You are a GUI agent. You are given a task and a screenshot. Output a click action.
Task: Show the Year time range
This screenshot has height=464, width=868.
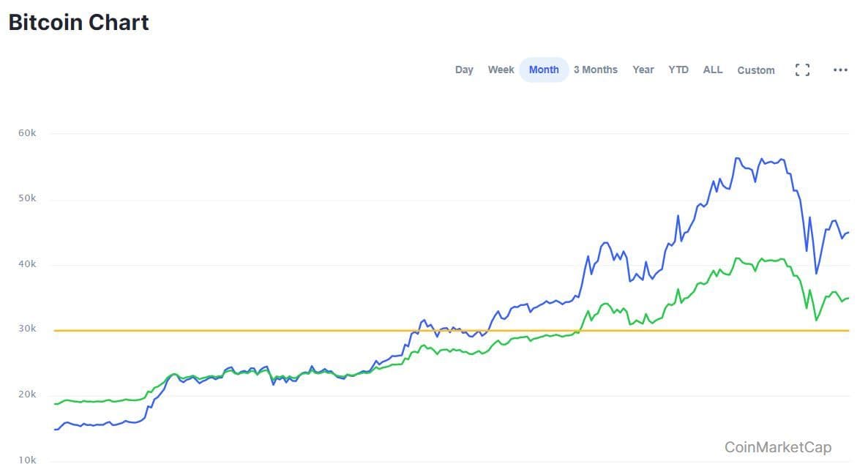coord(643,70)
